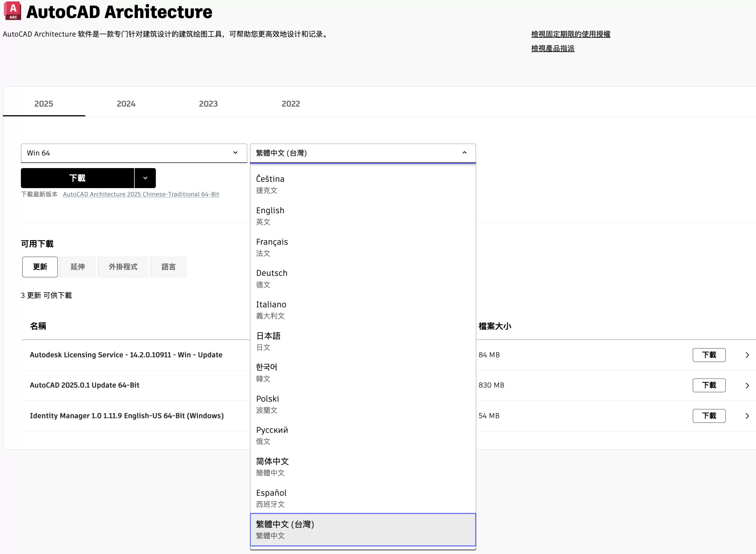Image resolution: width=756 pixels, height=554 pixels.
Task: Download the 830 MB AutoCAD 2025.0.1 update
Action: pos(709,385)
